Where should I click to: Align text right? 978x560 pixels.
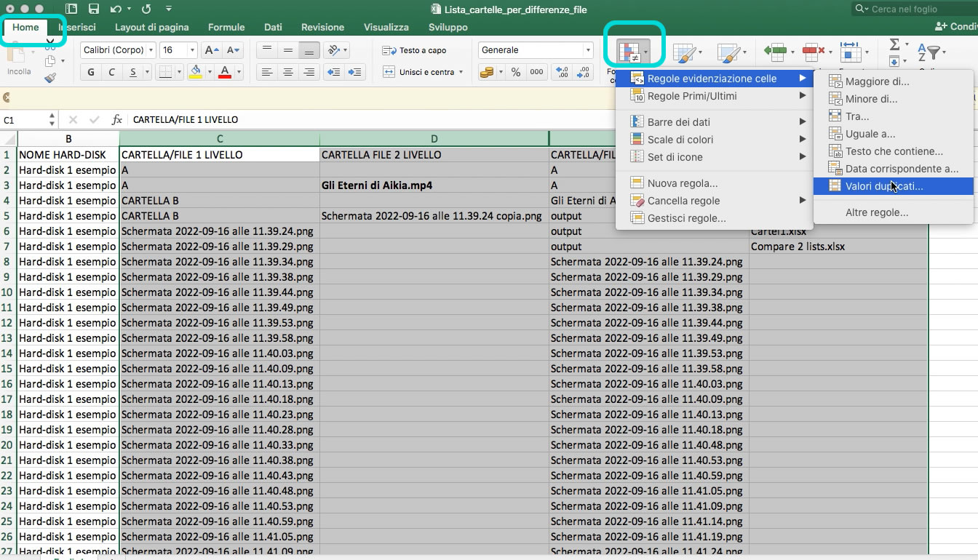point(309,72)
